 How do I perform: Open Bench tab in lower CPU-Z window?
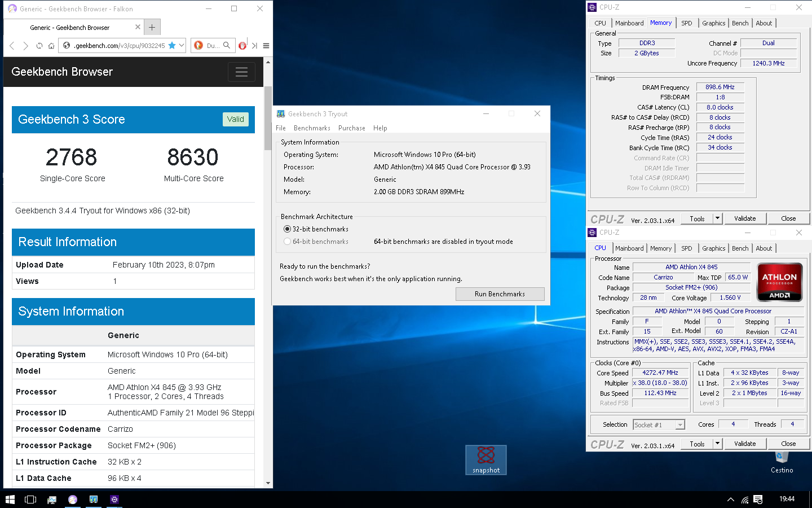[x=740, y=248]
